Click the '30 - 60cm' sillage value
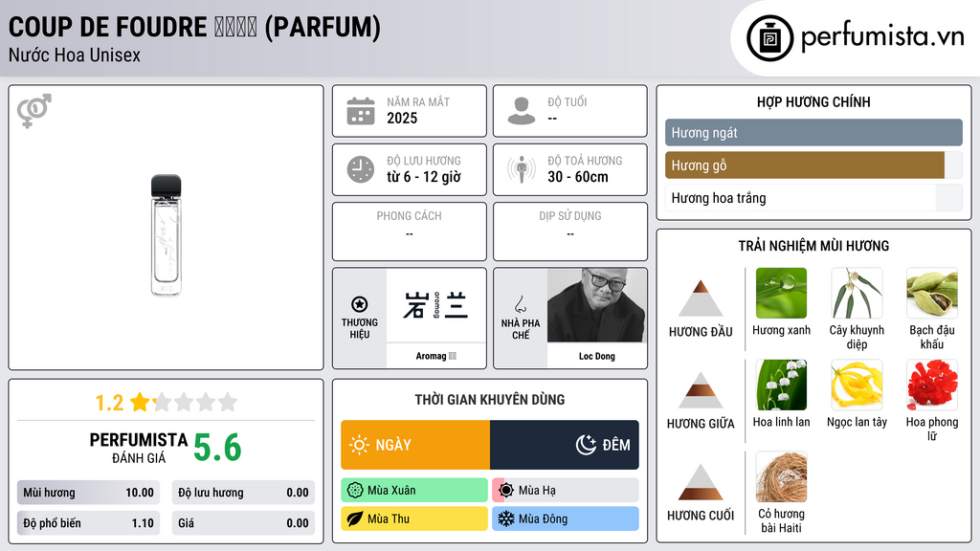980x551 pixels. pyautogui.click(x=578, y=177)
